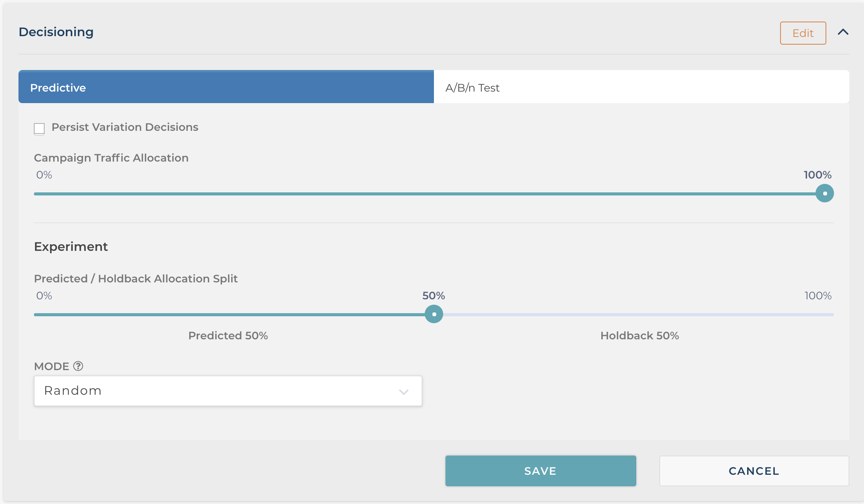
Task: Enable the Persist Variation Decisions checkbox
Action: pyautogui.click(x=39, y=129)
